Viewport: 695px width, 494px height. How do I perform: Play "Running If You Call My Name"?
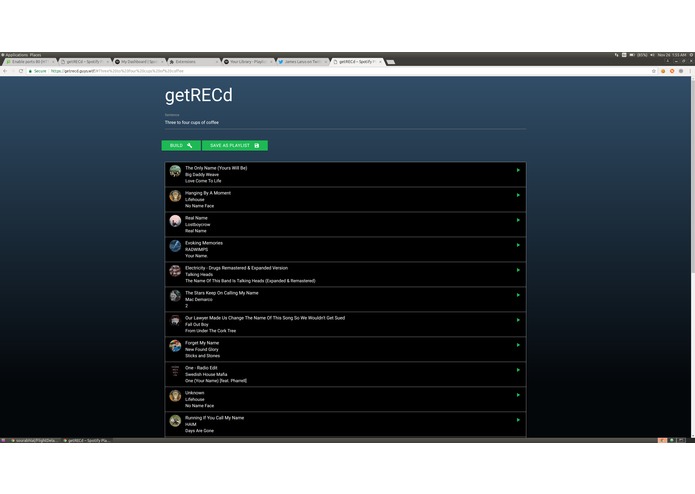518,420
